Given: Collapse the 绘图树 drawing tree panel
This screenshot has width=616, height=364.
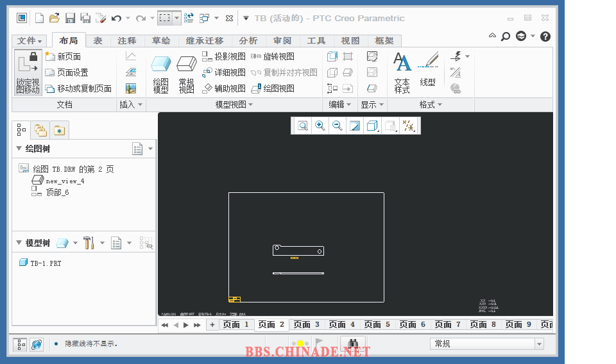Looking at the screenshot, I should tap(19, 149).
